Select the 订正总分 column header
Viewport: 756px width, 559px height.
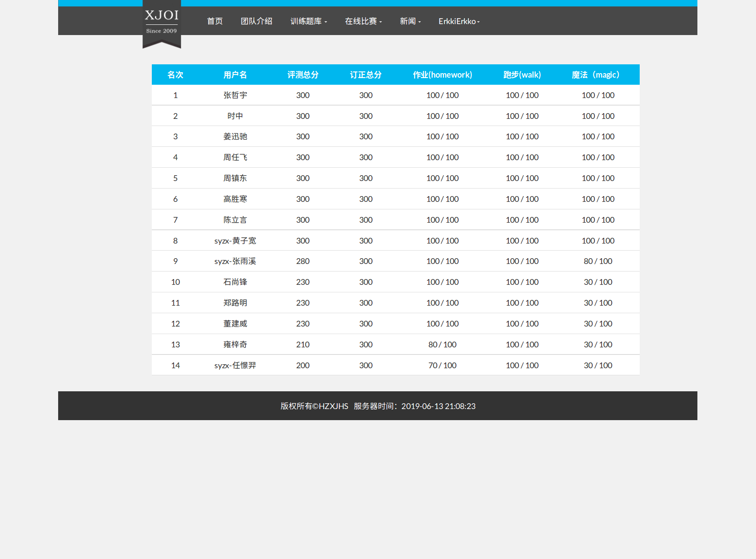click(366, 75)
